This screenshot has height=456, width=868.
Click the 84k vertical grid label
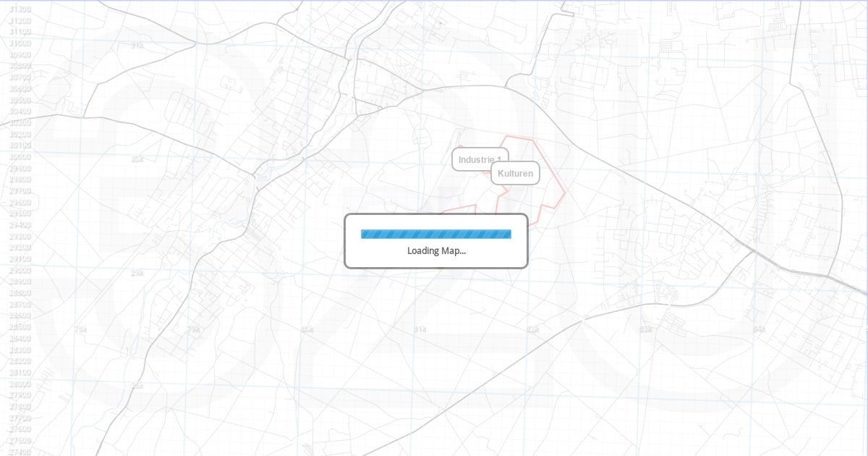tap(758, 329)
